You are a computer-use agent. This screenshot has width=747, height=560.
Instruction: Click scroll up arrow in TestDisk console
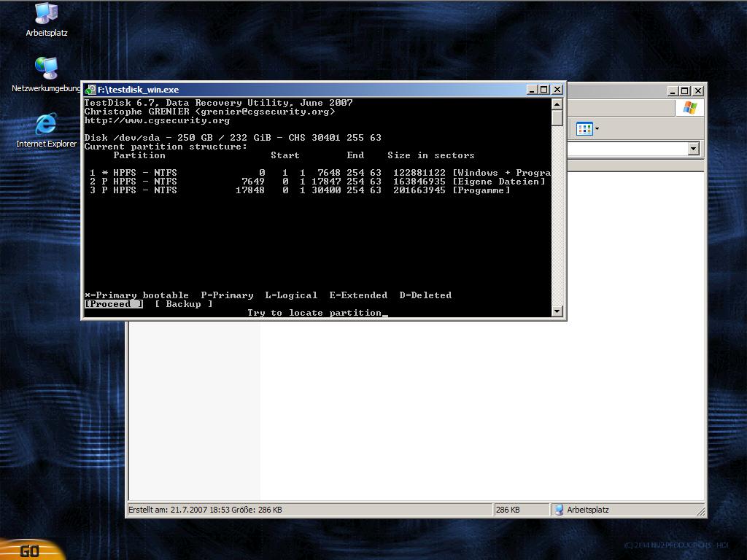(557, 104)
